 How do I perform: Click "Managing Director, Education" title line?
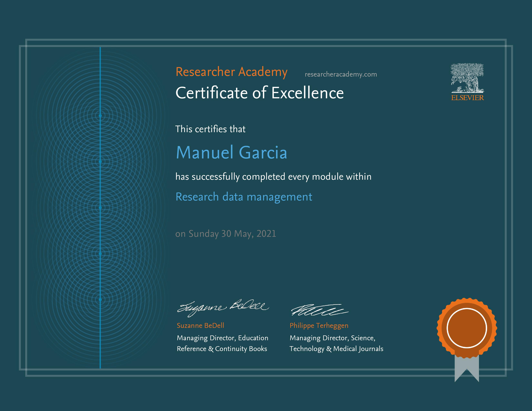(x=222, y=338)
